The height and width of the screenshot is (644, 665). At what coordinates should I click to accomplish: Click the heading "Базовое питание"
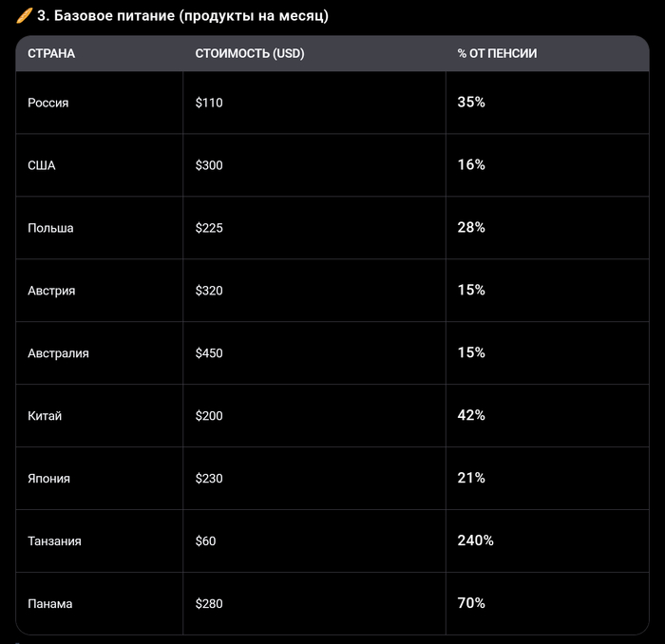(x=182, y=16)
